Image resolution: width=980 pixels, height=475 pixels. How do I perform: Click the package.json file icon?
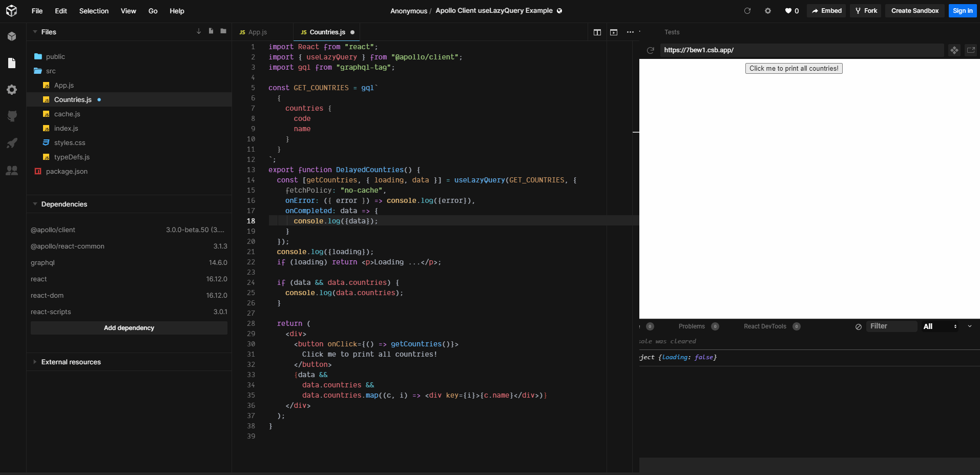38,171
